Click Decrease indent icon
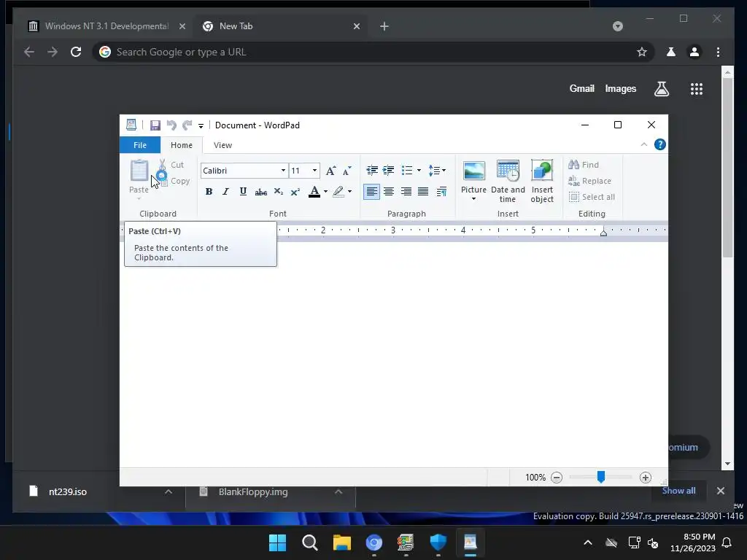The image size is (747, 560). tap(372, 170)
